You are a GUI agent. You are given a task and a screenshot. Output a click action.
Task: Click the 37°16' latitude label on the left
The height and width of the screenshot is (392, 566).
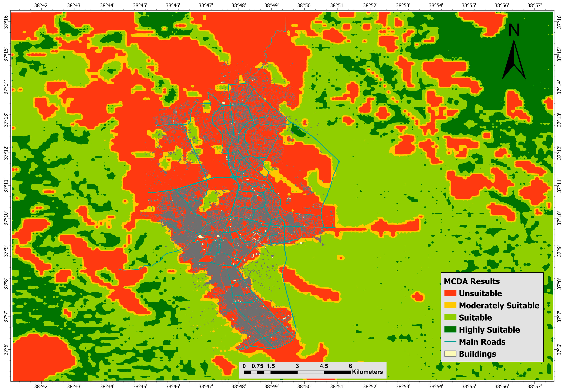coord(6,22)
